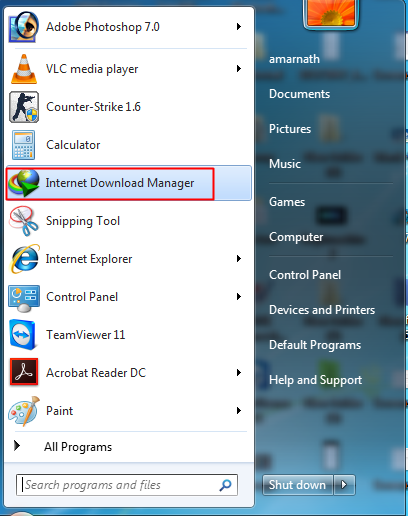
Task: Click the VLC media player cone icon
Action: coord(24,69)
